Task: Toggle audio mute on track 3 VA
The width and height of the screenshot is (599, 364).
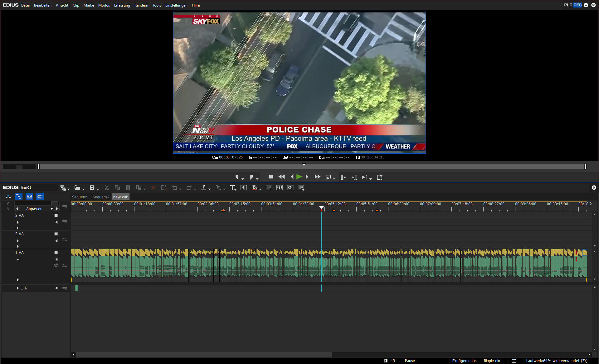Action: (x=56, y=222)
